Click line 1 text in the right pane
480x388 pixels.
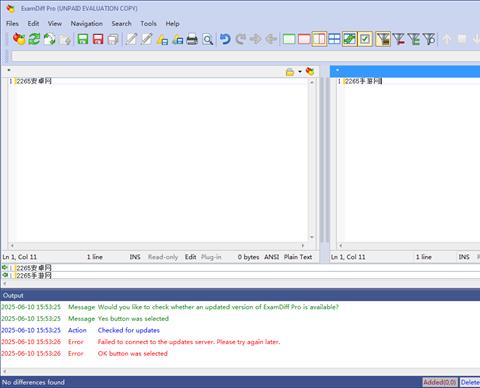click(363, 81)
